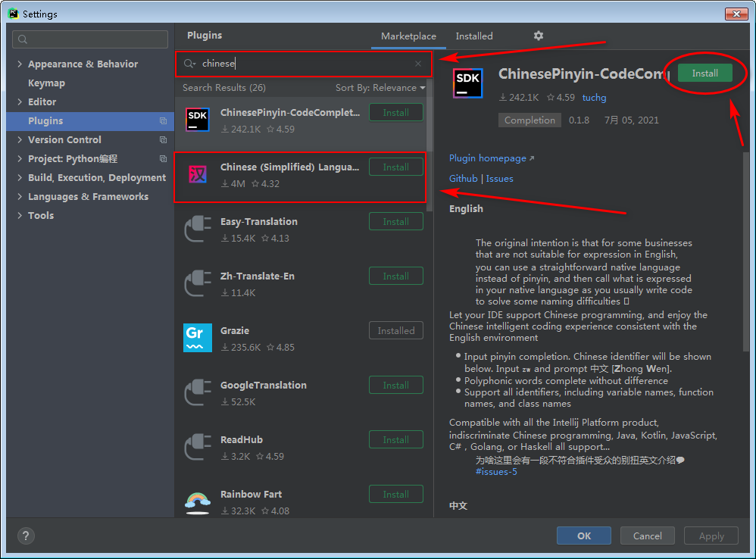Switch to the Marketplace tab
The image size is (756, 559).
(408, 36)
